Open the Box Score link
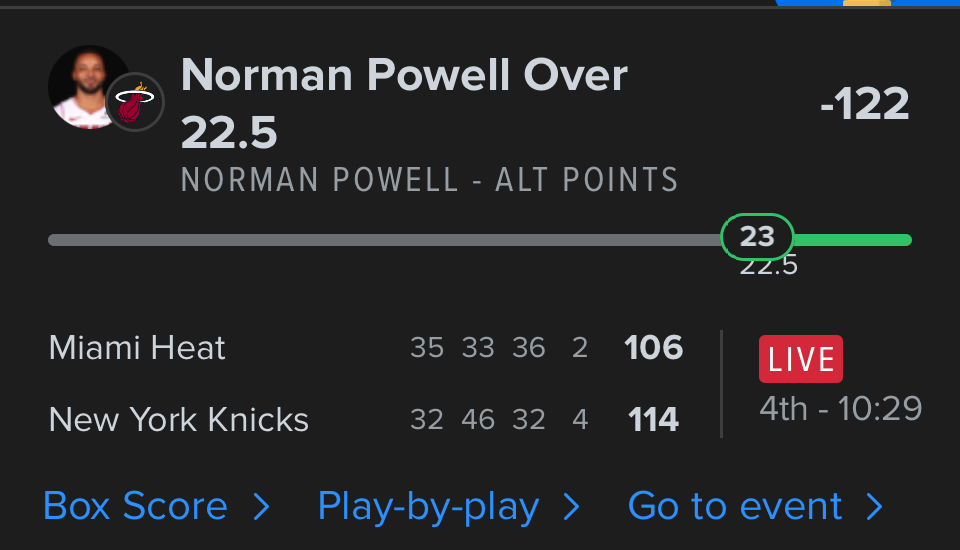The image size is (960, 550). click(x=135, y=507)
